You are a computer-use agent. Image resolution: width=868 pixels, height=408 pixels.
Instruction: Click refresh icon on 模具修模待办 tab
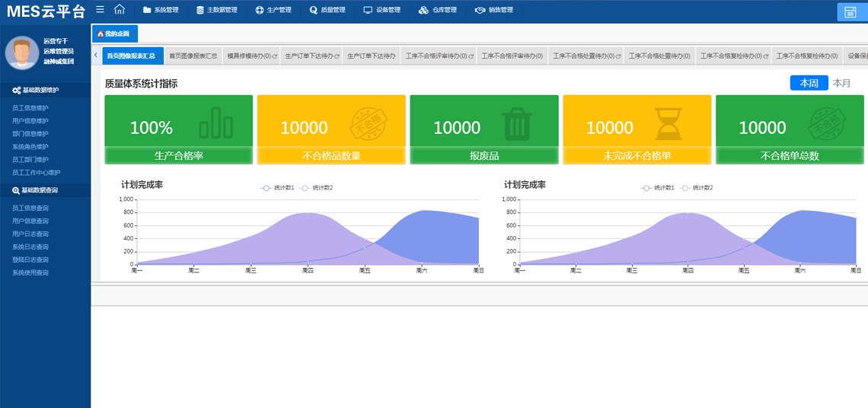coord(275,56)
